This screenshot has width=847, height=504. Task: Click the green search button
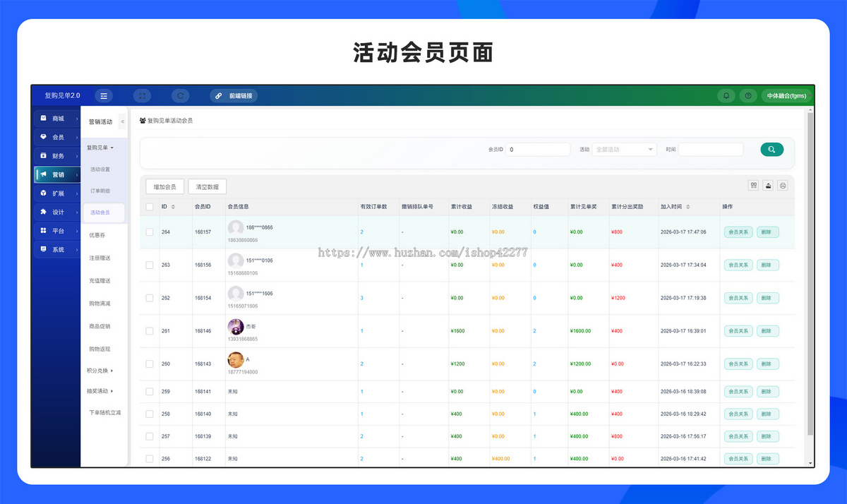771,150
